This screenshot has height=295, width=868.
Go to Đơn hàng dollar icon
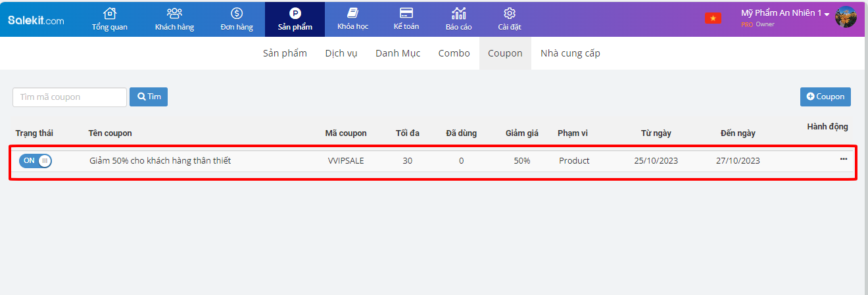[x=237, y=14]
